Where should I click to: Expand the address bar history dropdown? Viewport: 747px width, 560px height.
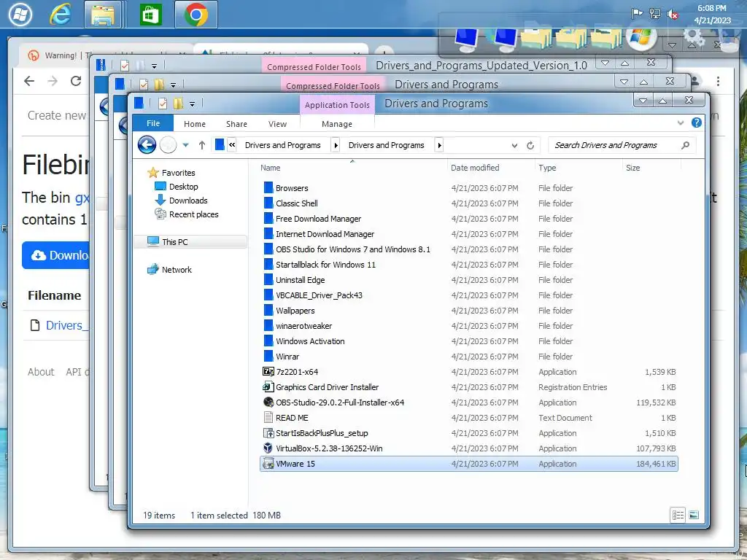[x=514, y=145]
